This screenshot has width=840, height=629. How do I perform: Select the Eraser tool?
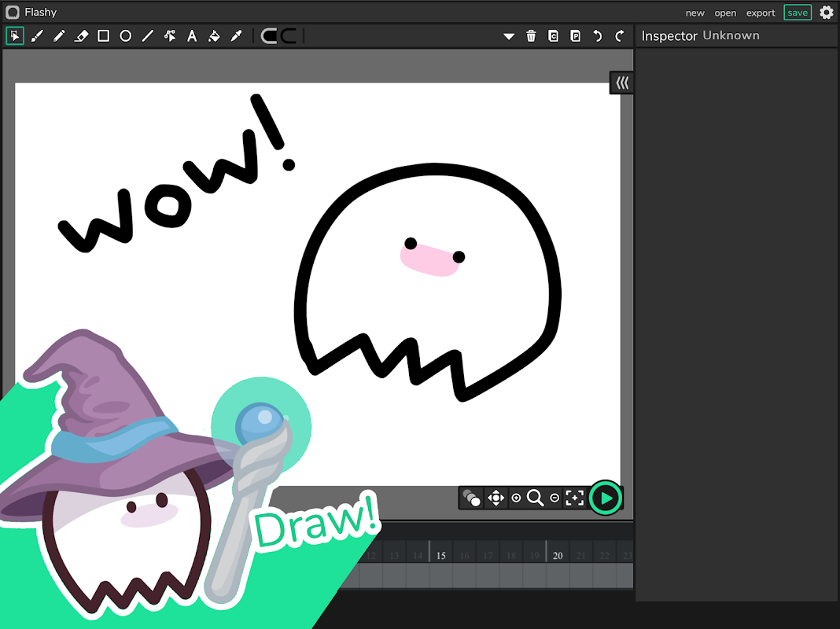[x=81, y=36]
